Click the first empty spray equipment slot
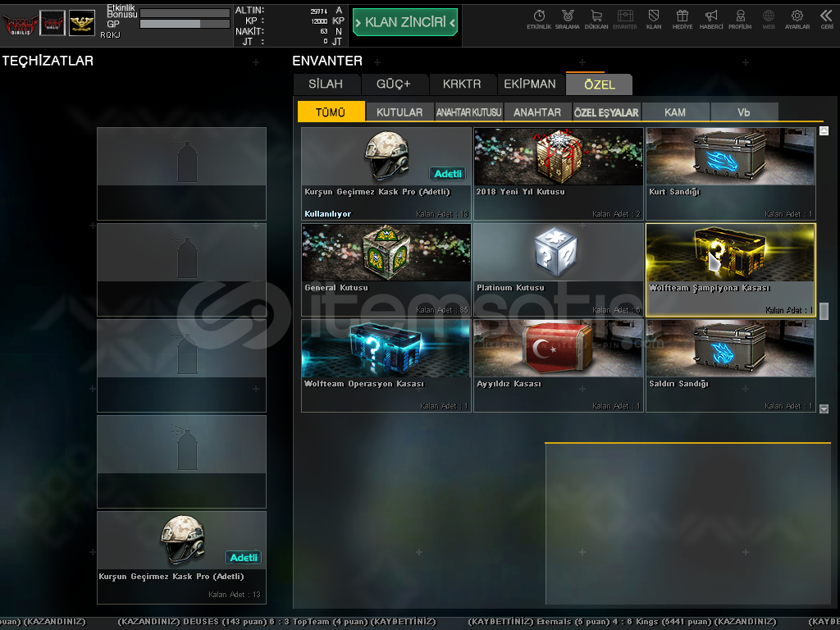 point(181,174)
